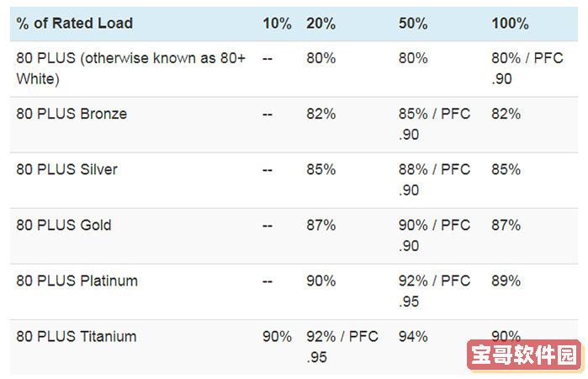
Task: Click the 80 PLUS Silver row label
Action: [x=66, y=169]
